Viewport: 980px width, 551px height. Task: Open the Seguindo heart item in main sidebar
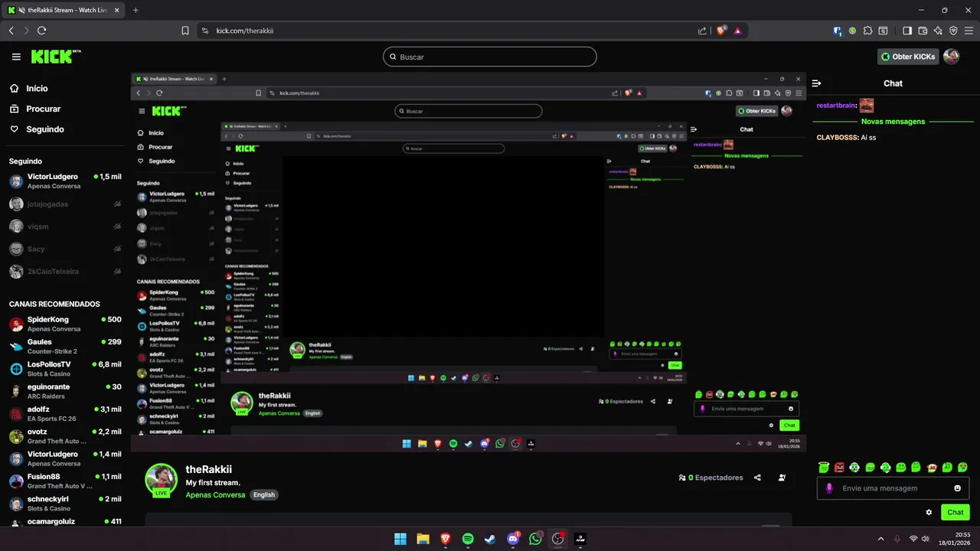tap(37, 129)
